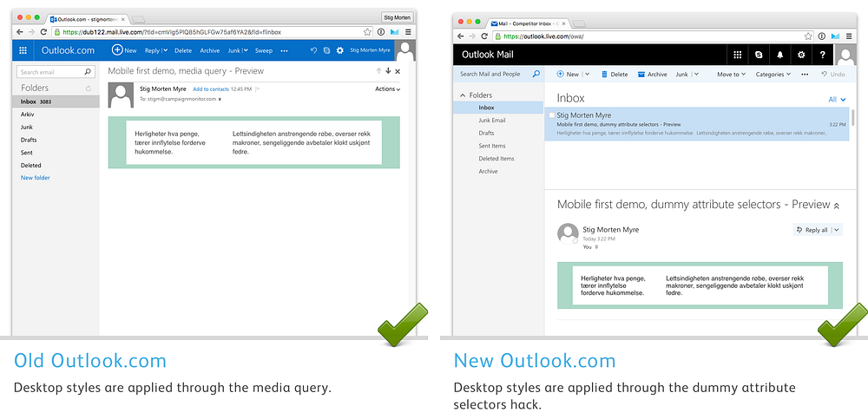Flag the message in old Outlook.com
The height and width of the screenshot is (419, 868).
tap(258, 89)
